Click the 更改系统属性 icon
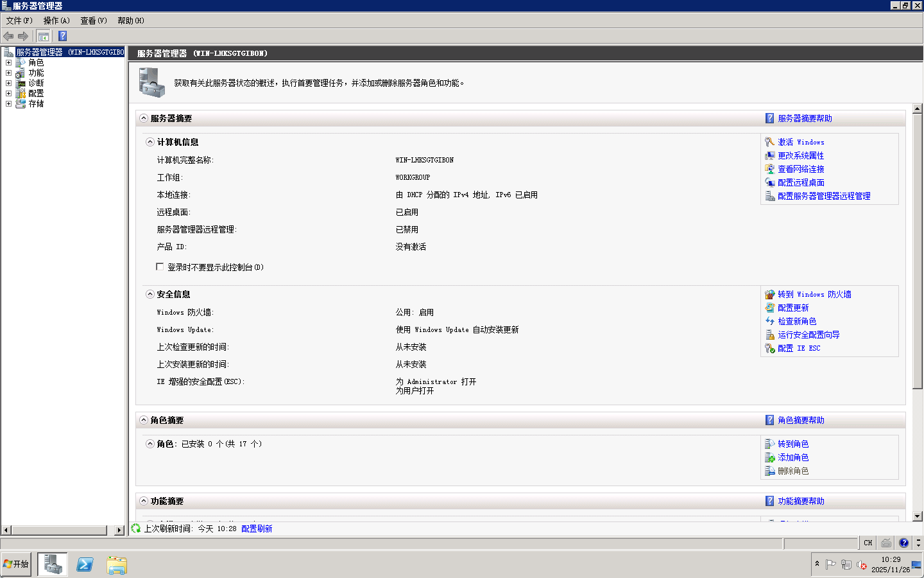The width and height of the screenshot is (924, 578). click(x=770, y=155)
